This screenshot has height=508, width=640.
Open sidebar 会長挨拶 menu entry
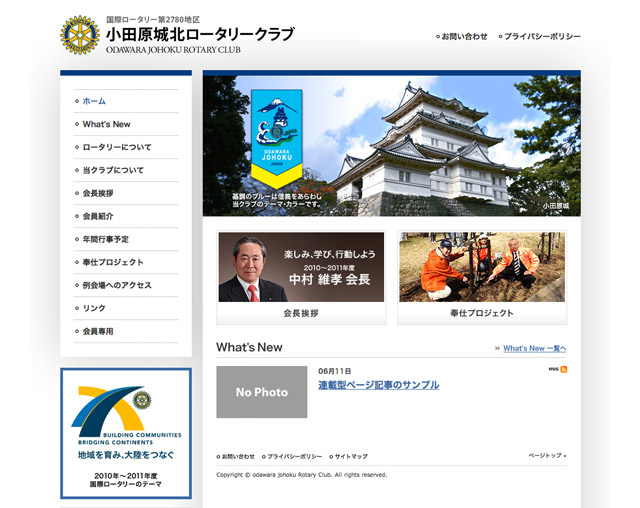(x=98, y=193)
